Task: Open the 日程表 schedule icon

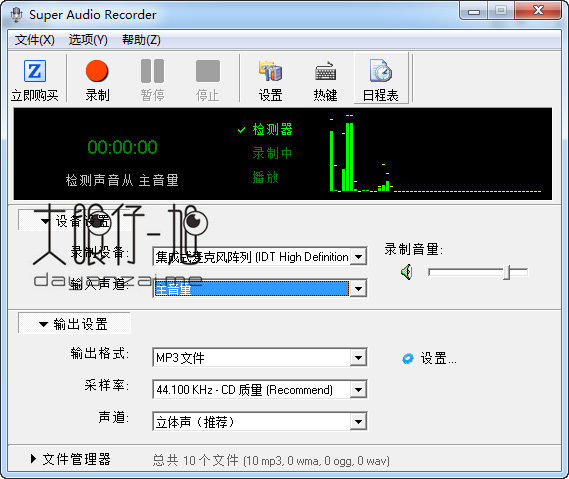Action: tap(381, 79)
